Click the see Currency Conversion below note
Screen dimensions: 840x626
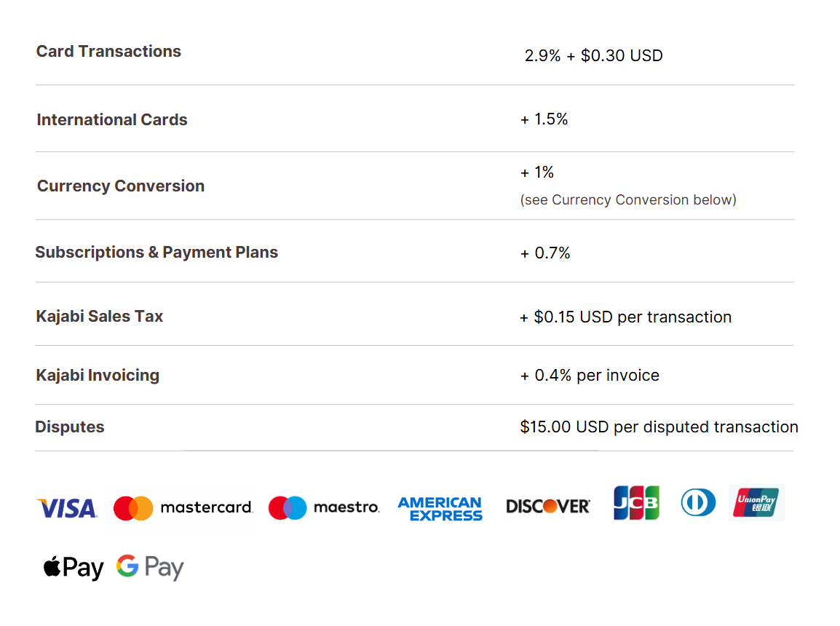click(x=628, y=199)
